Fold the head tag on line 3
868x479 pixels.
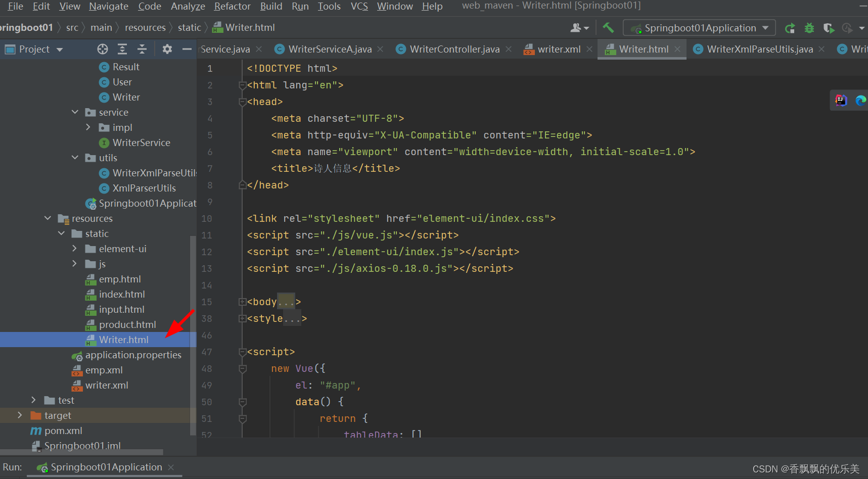click(242, 102)
